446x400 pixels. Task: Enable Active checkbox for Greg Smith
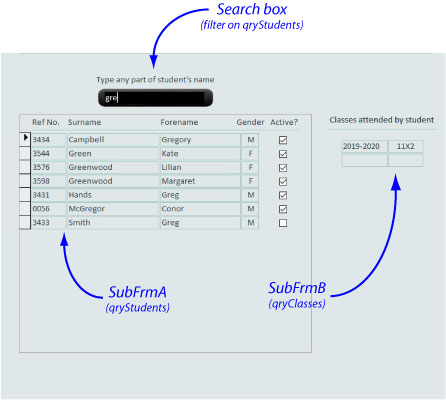click(283, 223)
